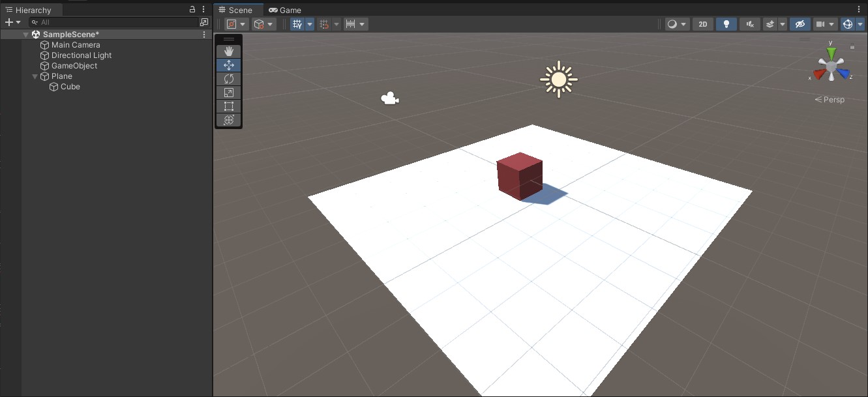Click the red X axis cone
The image size is (868, 397).
pyautogui.click(x=819, y=73)
